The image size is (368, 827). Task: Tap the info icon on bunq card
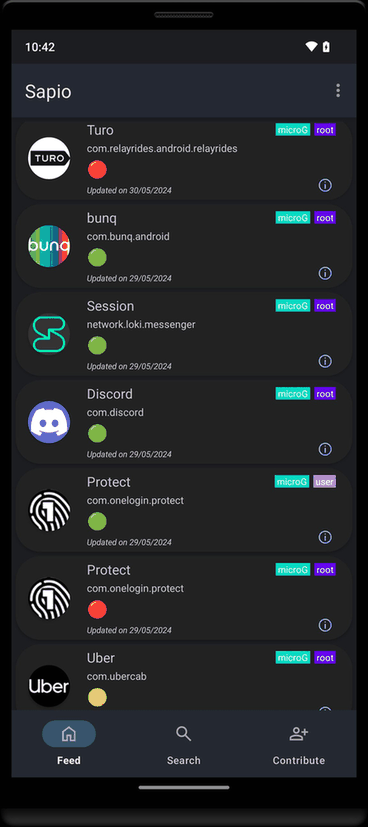pyautogui.click(x=325, y=273)
